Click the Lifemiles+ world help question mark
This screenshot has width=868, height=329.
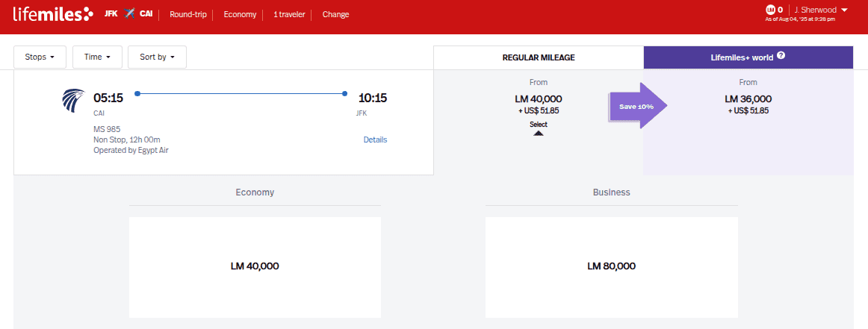click(x=781, y=55)
